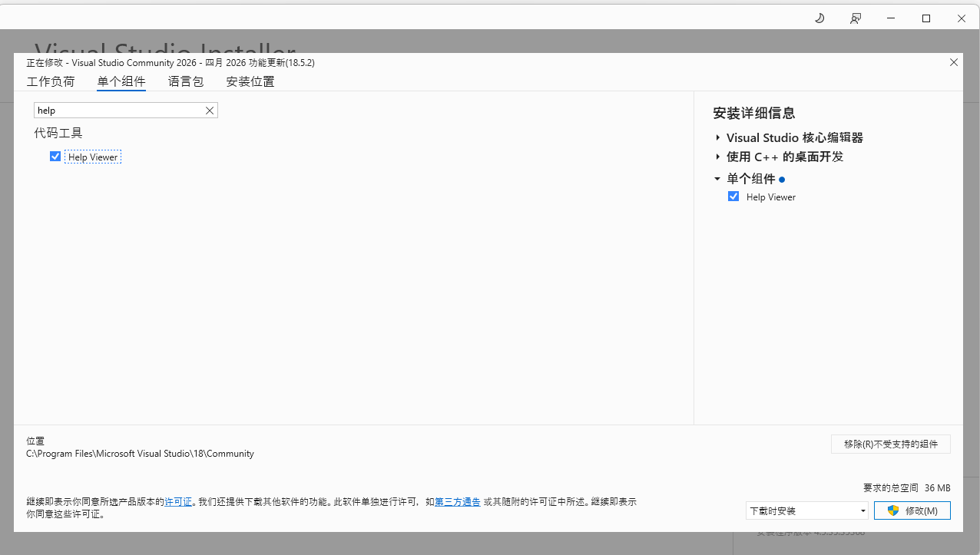The width and height of the screenshot is (980, 555).
Task: Click the 安装详细信息 heading
Action: click(754, 114)
